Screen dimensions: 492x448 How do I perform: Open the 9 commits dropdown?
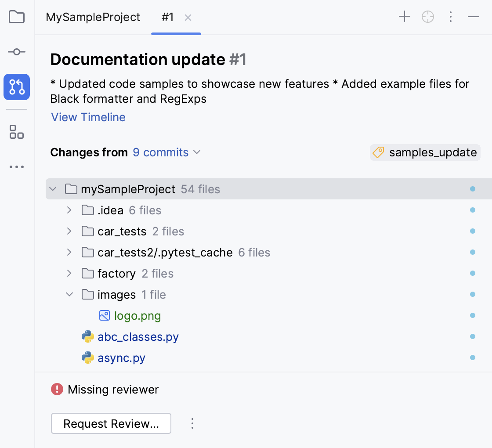pyautogui.click(x=160, y=152)
